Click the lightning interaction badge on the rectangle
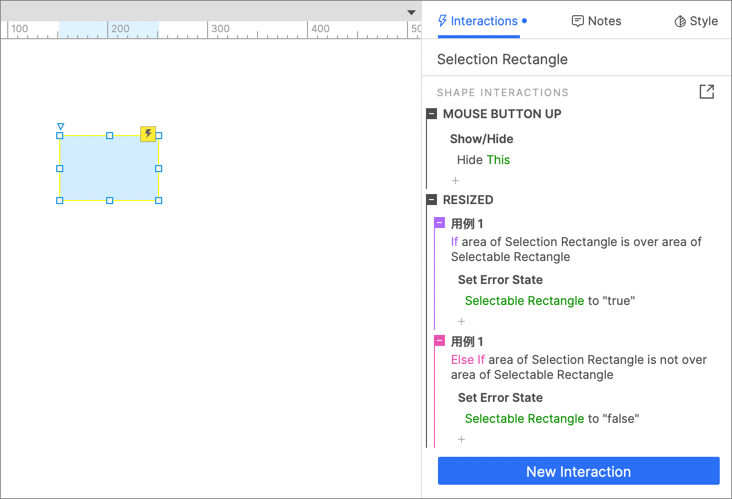This screenshot has width=732, height=499. (x=148, y=134)
